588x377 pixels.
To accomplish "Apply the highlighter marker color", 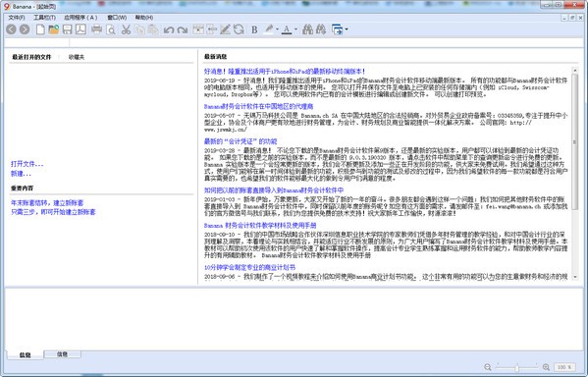I will click(x=269, y=29).
